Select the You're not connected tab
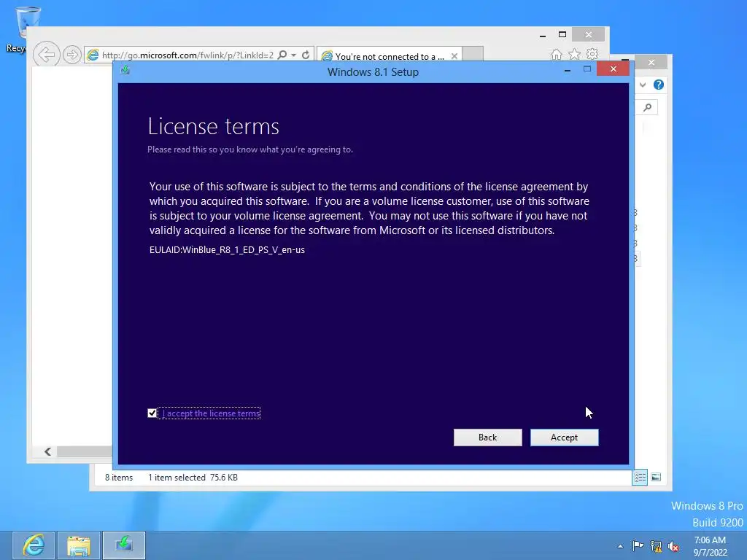The width and height of the screenshot is (747, 560). tap(389, 56)
